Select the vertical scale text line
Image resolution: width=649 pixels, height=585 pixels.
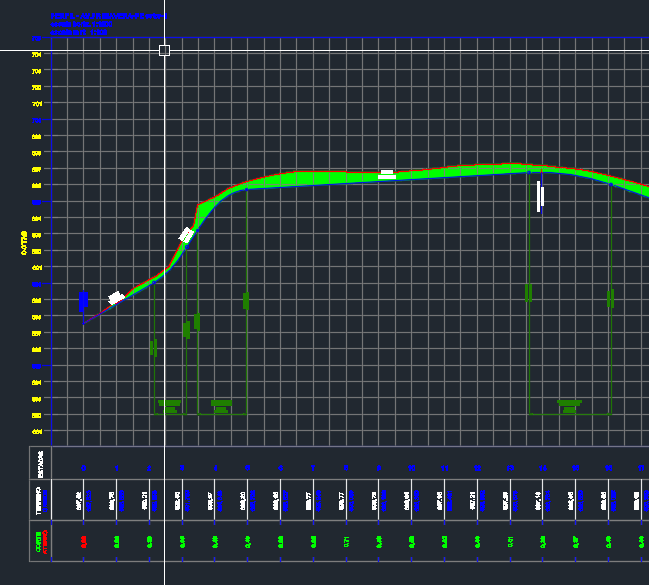[x=79, y=32]
